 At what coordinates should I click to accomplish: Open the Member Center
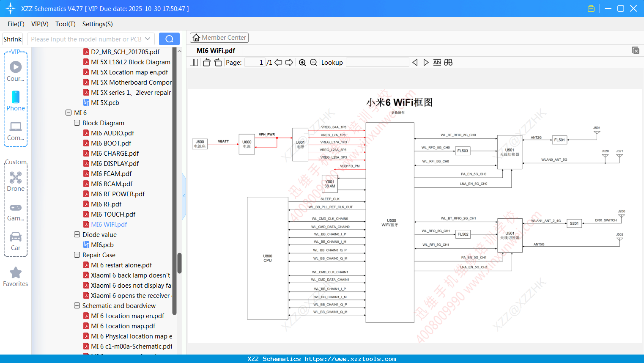(219, 37)
